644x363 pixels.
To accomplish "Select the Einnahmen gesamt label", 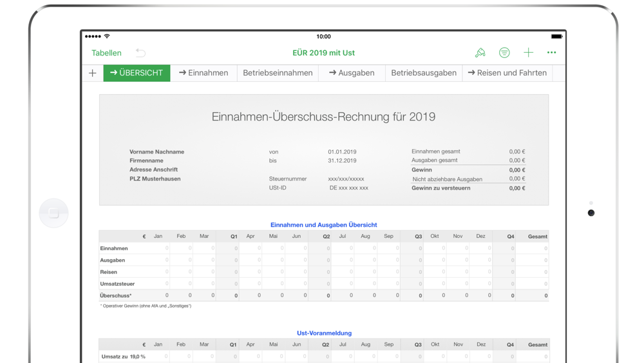I will pyautogui.click(x=436, y=152).
